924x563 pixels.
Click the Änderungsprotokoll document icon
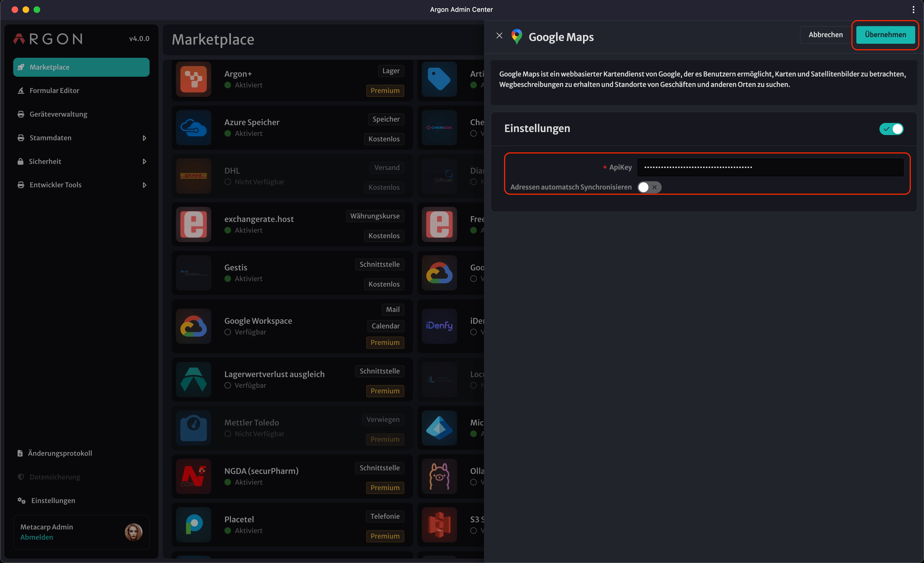click(x=20, y=453)
